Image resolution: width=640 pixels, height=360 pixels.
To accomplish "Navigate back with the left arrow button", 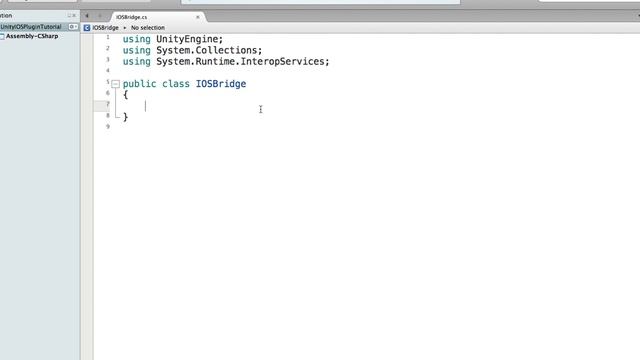I will tap(87, 16).
